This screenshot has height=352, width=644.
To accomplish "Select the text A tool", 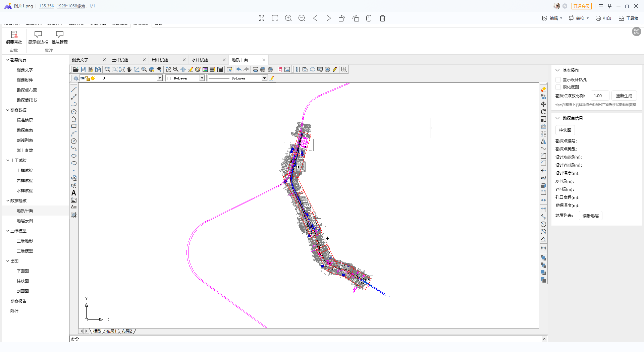I will (74, 193).
